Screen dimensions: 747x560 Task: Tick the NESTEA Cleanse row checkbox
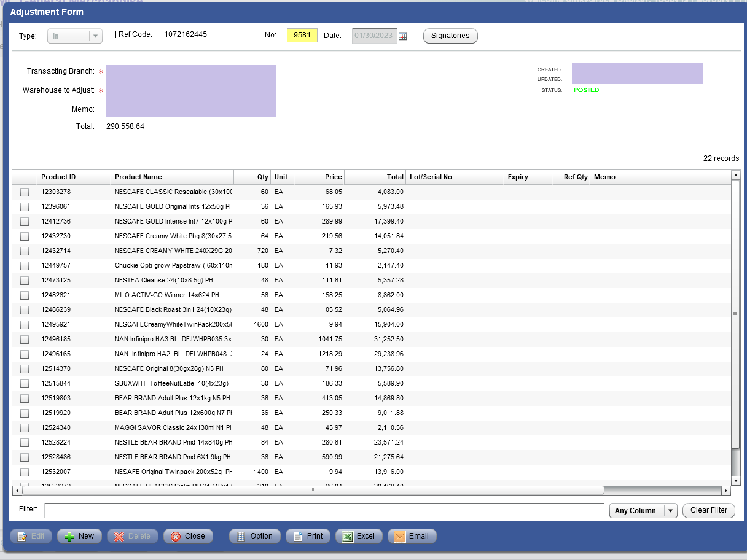[x=25, y=281]
